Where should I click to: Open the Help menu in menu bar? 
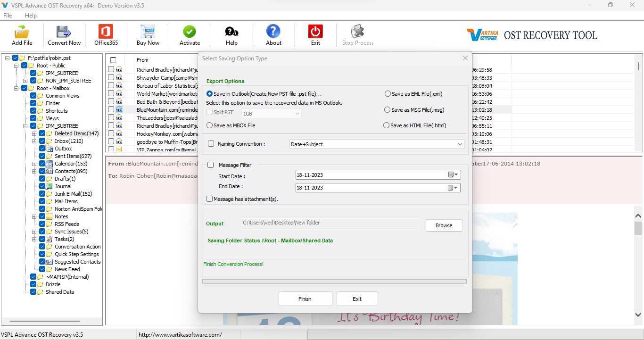coord(31,16)
